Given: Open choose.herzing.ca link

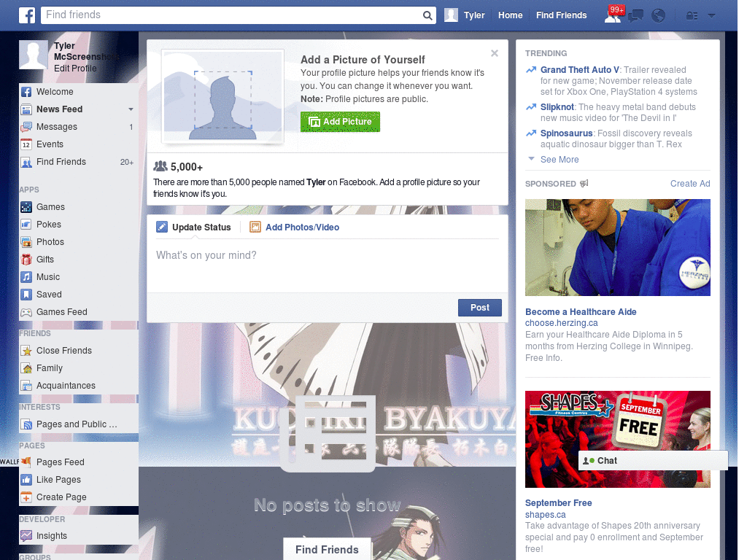Looking at the screenshot, I should (x=561, y=323).
